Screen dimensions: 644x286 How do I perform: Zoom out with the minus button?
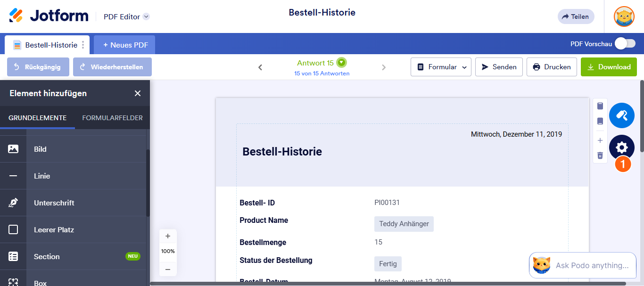pyautogui.click(x=168, y=270)
